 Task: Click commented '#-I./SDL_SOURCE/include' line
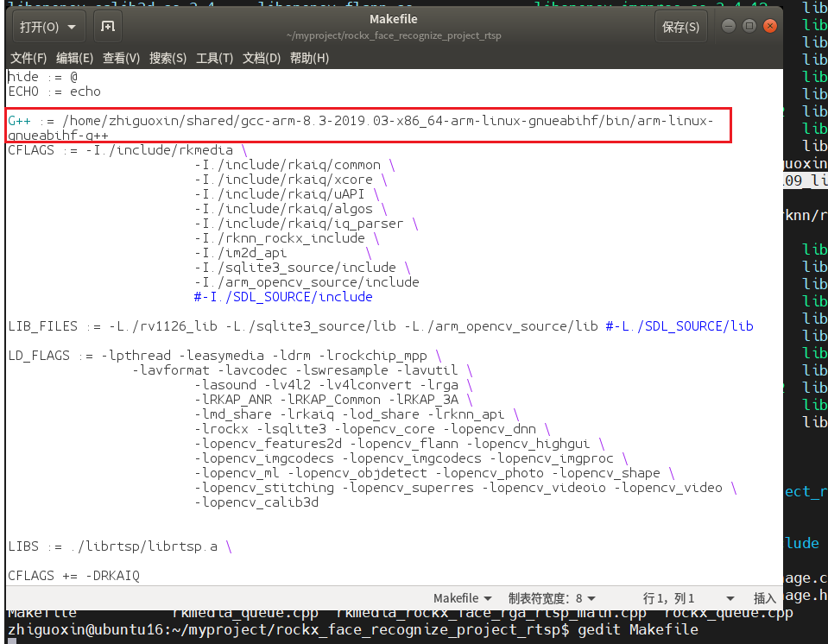click(283, 297)
